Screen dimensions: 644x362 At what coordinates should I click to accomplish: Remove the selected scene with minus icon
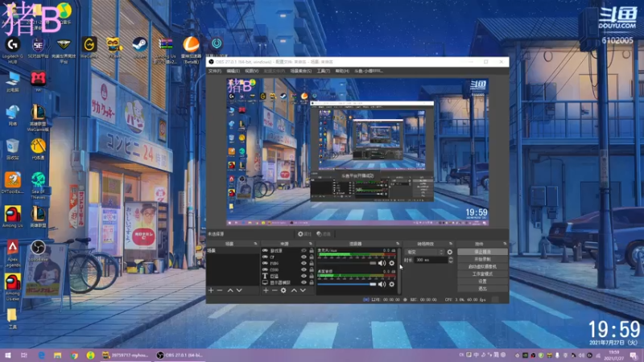220,290
